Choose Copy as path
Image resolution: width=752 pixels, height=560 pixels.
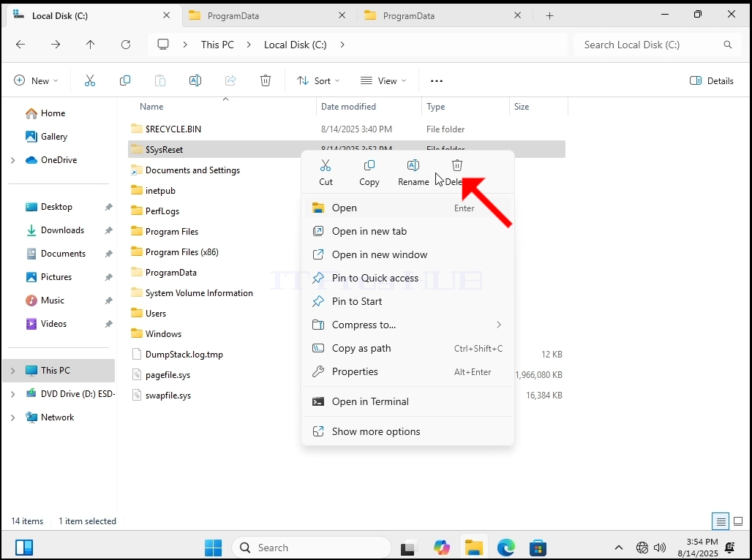click(407, 349)
